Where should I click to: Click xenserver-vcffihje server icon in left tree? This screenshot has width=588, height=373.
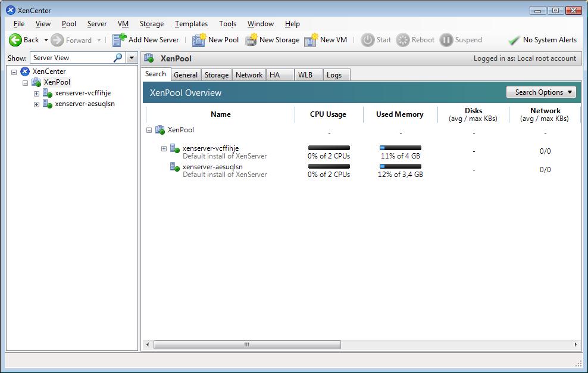click(x=47, y=93)
